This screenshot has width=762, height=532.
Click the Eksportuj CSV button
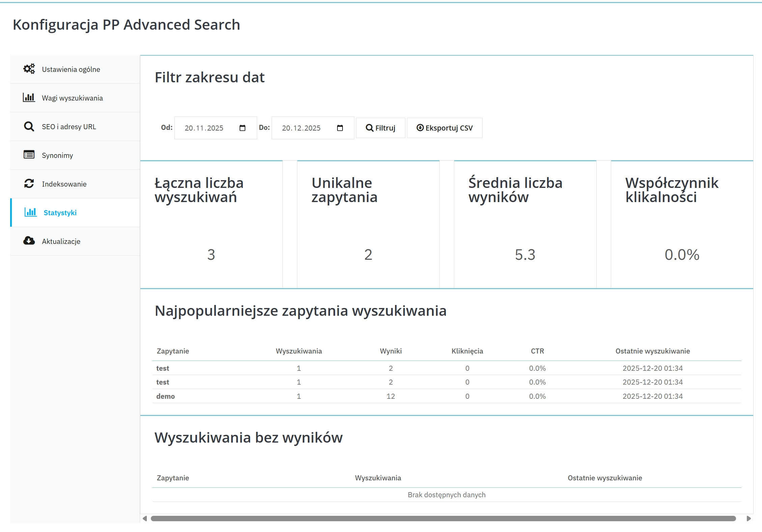pos(444,128)
